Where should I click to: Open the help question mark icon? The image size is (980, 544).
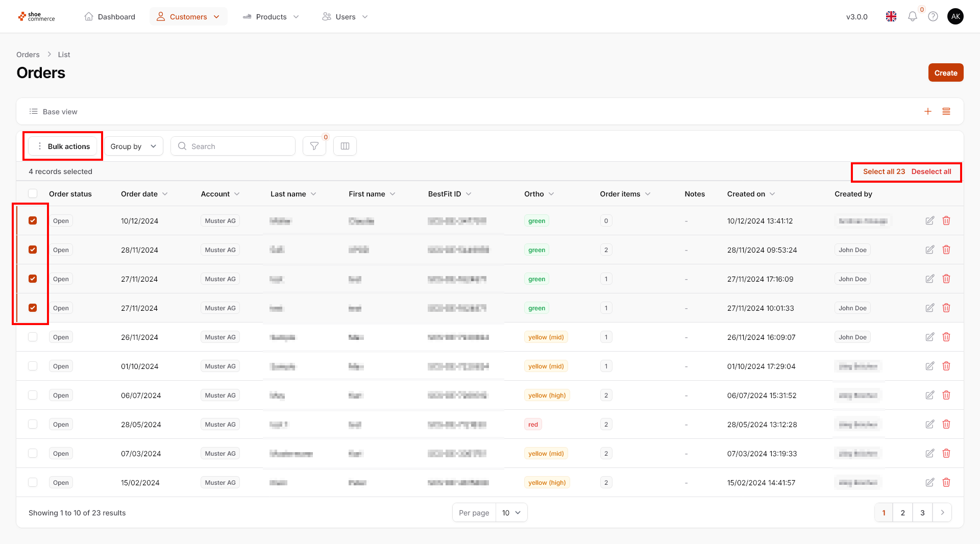933,17
